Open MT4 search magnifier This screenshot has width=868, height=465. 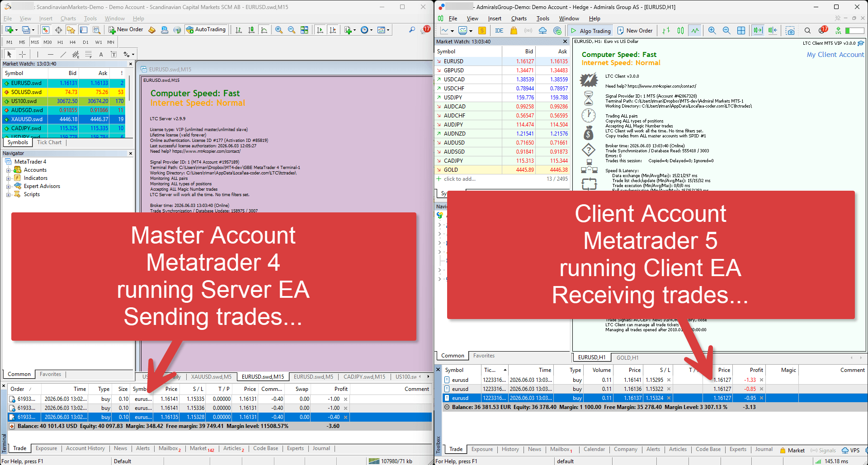pyautogui.click(x=412, y=29)
